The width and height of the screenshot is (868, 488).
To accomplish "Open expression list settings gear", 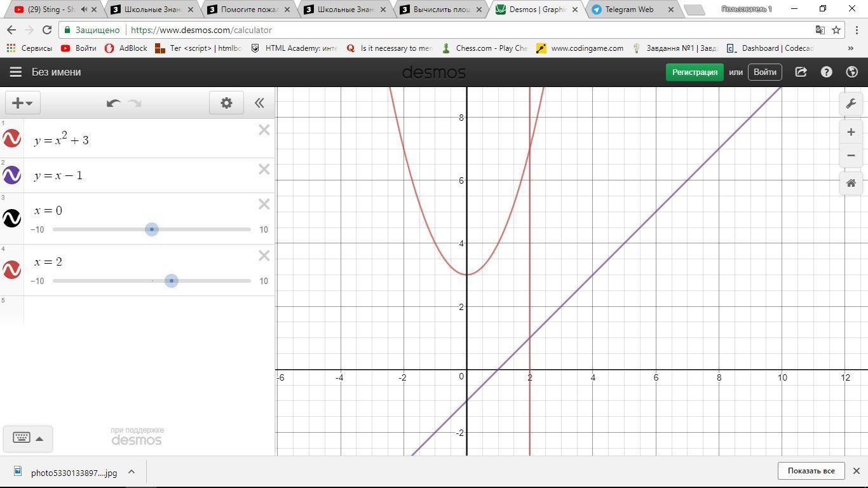I will tap(226, 103).
